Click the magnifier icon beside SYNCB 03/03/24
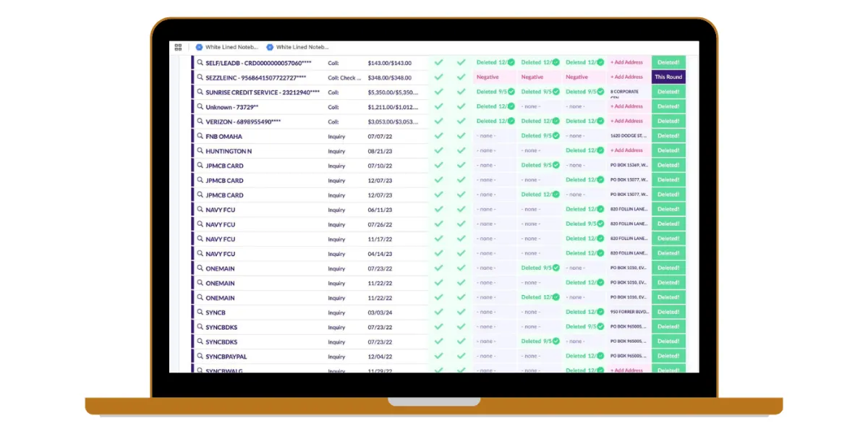The width and height of the screenshot is (868, 434). [200, 312]
